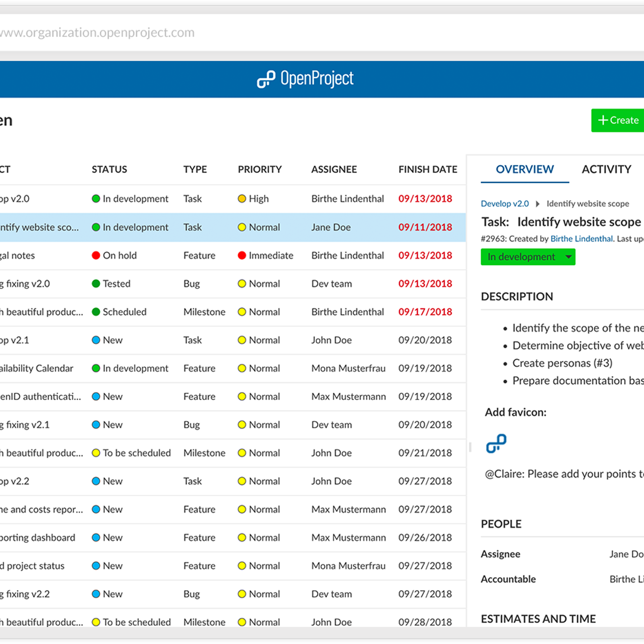Screen dimensions: 644x644
Task: Click the Assignee label under People
Action: (500, 554)
